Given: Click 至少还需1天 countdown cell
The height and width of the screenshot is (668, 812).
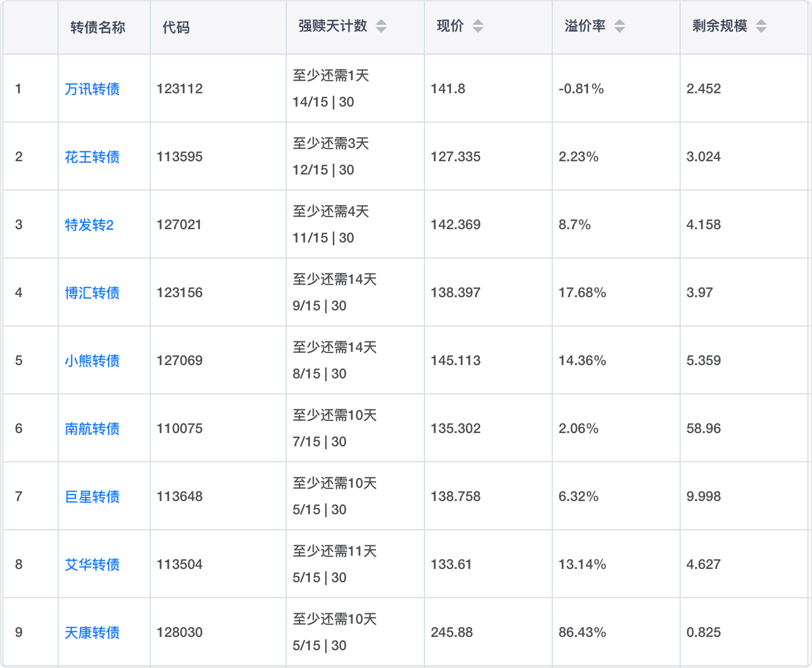Looking at the screenshot, I should pyautogui.click(x=331, y=76).
